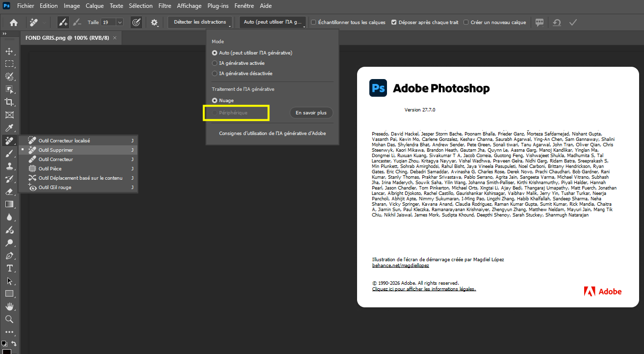Click the commit checkmark icon

573,22
